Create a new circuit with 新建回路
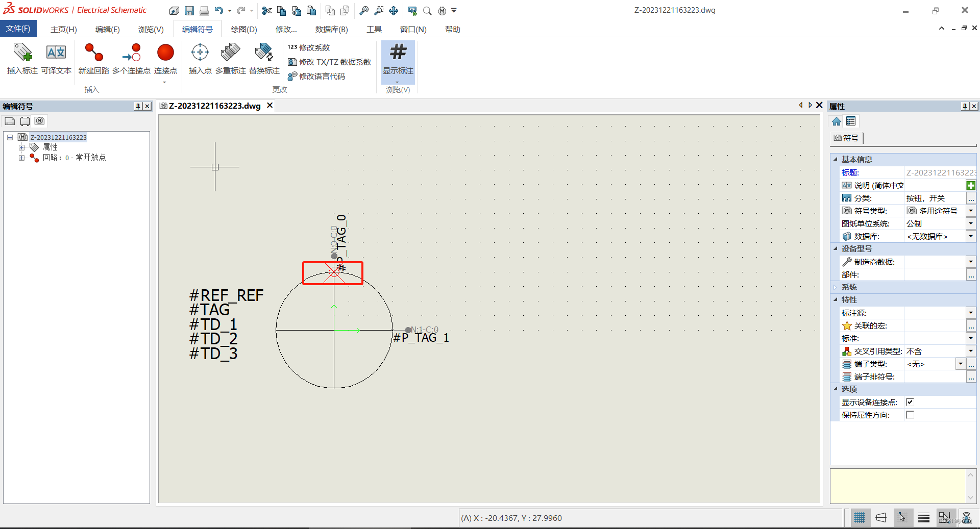980x529 pixels. click(93, 60)
